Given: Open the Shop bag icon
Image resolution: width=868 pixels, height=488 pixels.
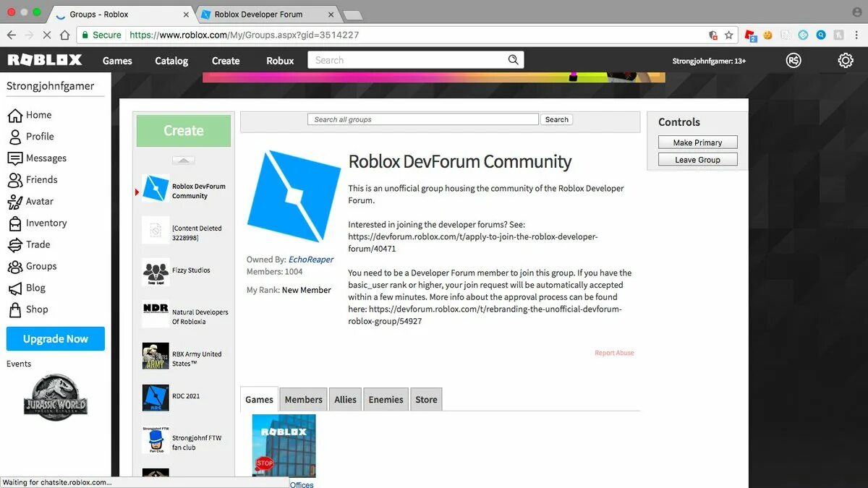Looking at the screenshot, I should [14, 310].
